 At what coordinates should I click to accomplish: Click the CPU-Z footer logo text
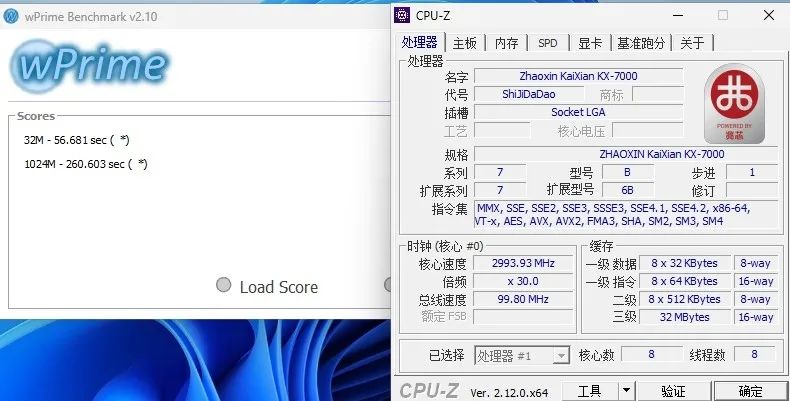click(x=428, y=390)
